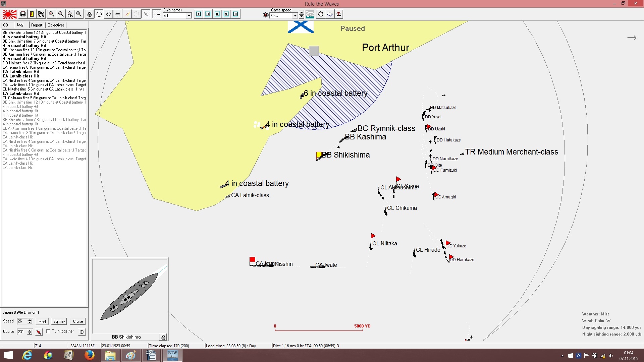
Task: Zoom out with the minus magnifier
Action: coord(61,14)
